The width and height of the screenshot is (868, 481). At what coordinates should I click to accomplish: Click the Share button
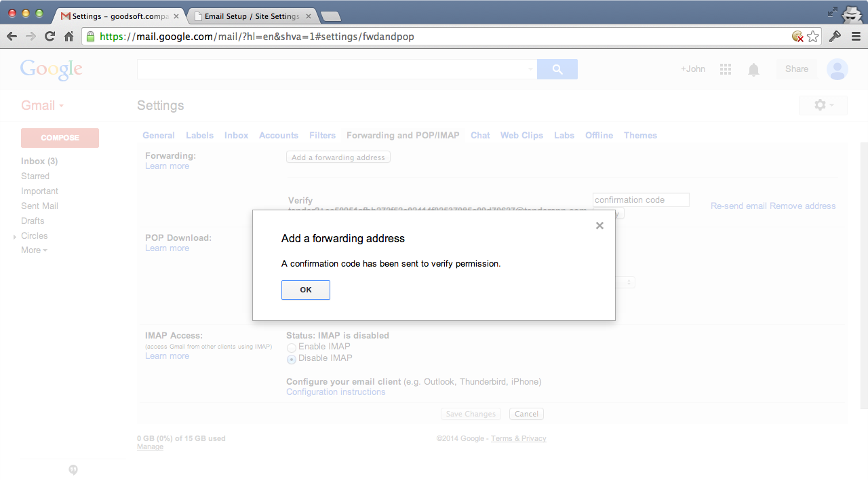797,69
